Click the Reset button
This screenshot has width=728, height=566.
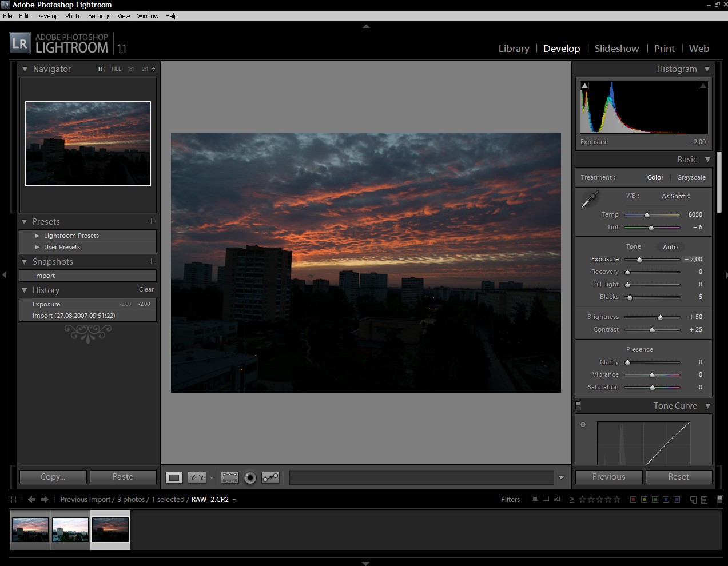click(x=678, y=477)
